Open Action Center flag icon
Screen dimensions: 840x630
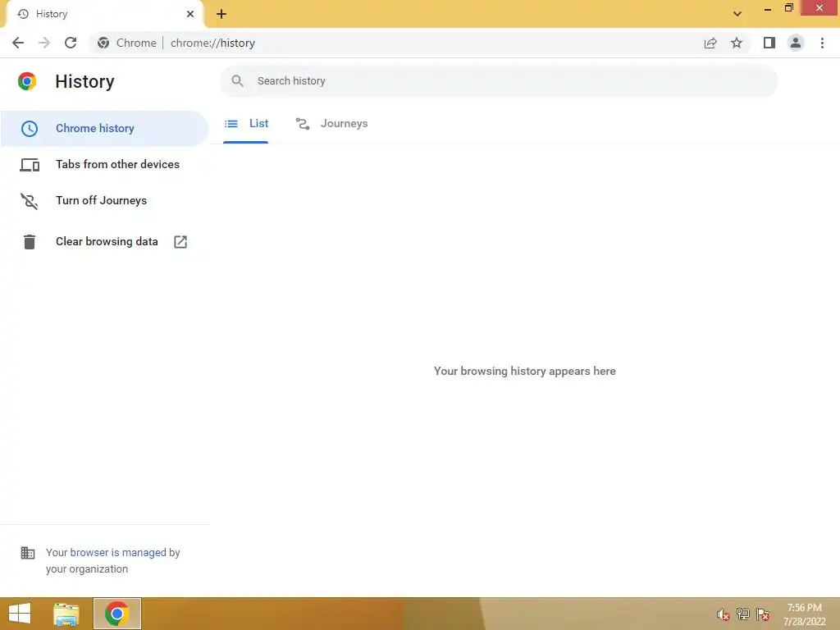pyautogui.click(x=763, y=614)
